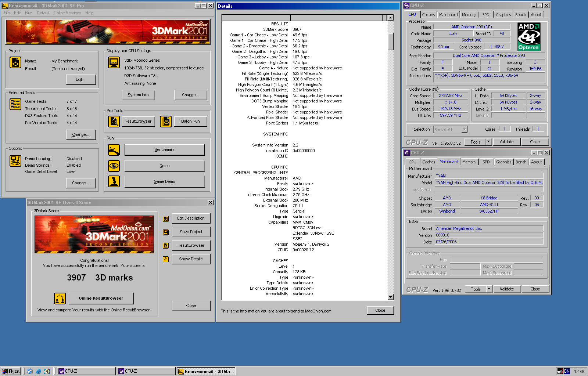Click the CPU-Z Name field AMD Opteron 290
Viewport: 588px width, 376px height.
tap(472, 27)
